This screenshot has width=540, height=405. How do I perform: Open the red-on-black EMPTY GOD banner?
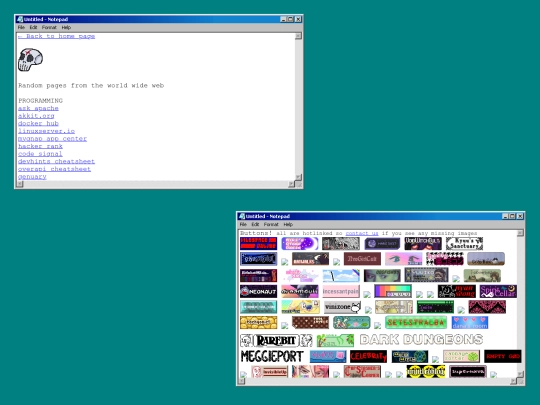click(x=502, y=356)
